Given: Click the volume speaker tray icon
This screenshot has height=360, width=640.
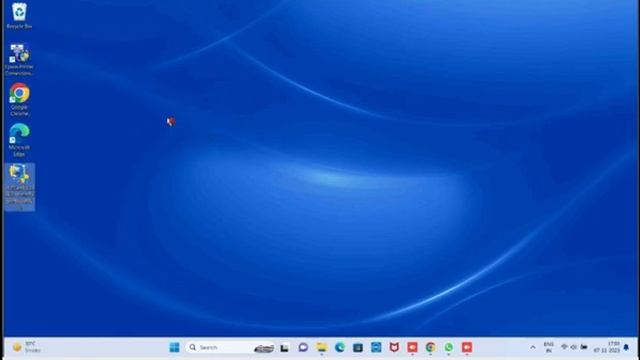Looking at the screenshot, I should click(573, 347).
